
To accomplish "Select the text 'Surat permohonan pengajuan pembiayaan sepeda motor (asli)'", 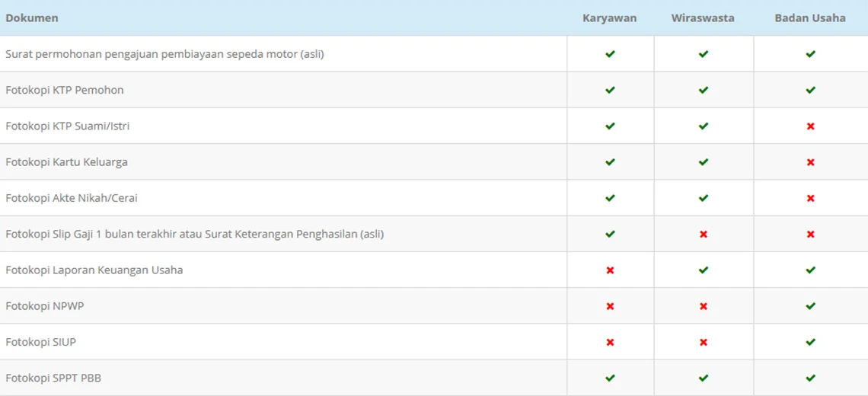I will tap(165, 54).
